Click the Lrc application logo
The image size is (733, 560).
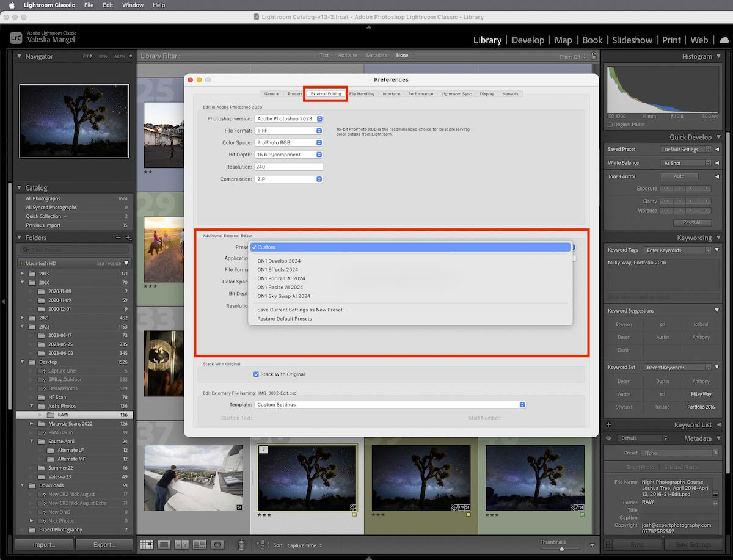click(16, 38)
